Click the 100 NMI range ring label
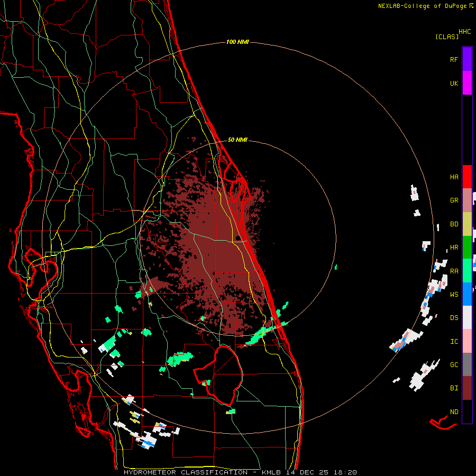 pyautogui.click(x=237, y=42)
